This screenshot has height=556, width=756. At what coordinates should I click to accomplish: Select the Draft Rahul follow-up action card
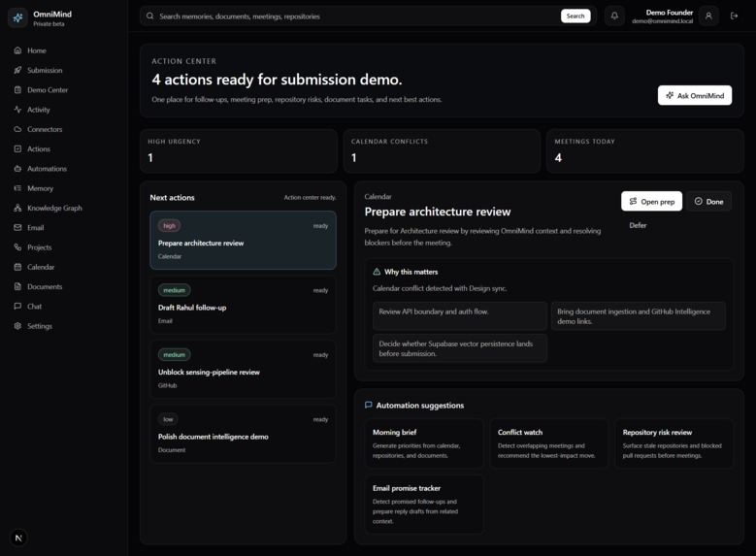point(243,305)
